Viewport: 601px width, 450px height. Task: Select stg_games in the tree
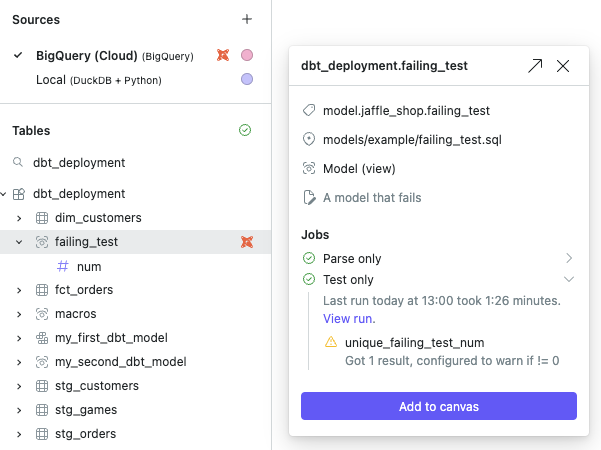coord(86,410)
